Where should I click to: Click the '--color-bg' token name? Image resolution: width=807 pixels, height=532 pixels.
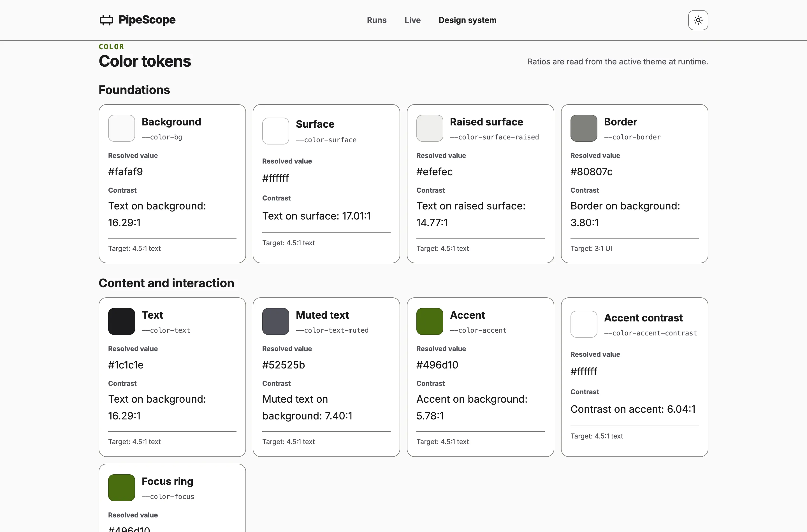tap(162, 137)
